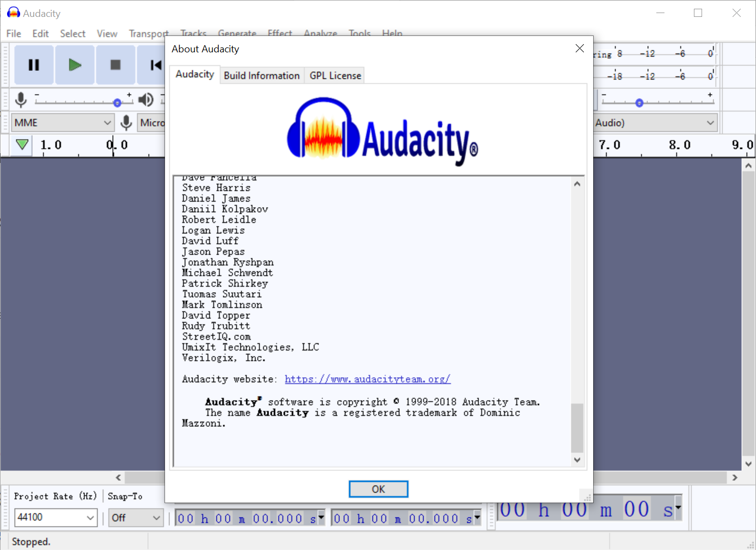Open the Project Rate dropdown
Image resolution: width=756 pixels, height=550 pixels.
click(x=55, y=517)
